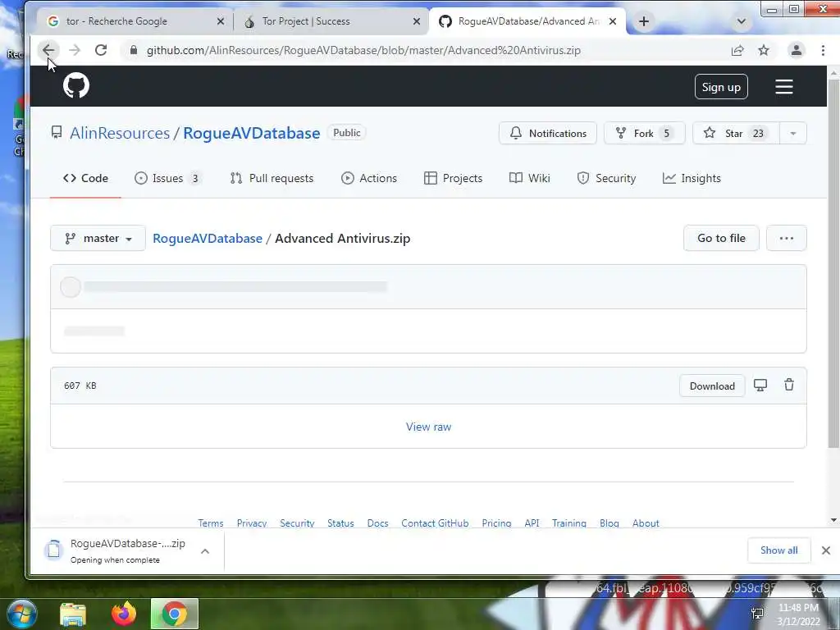Screen dimensions: 840x630
Task: Click the GitHub octocat logo
Action: [x=76, y=85]
